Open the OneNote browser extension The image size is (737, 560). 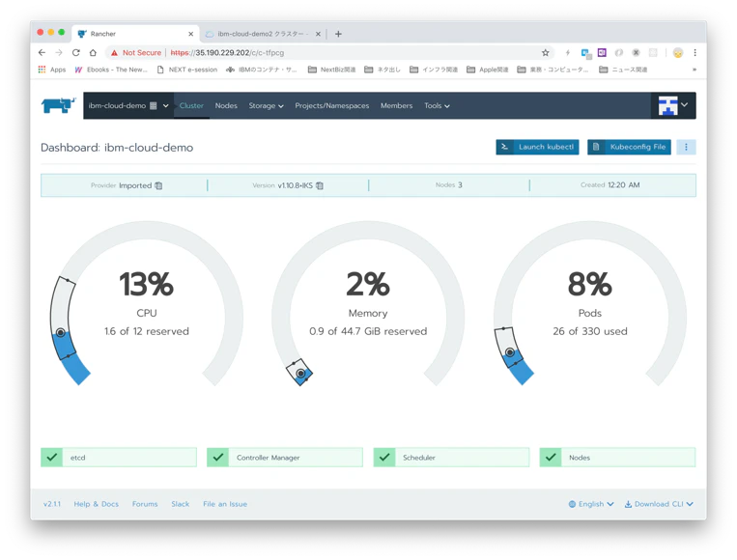point(602,52)
